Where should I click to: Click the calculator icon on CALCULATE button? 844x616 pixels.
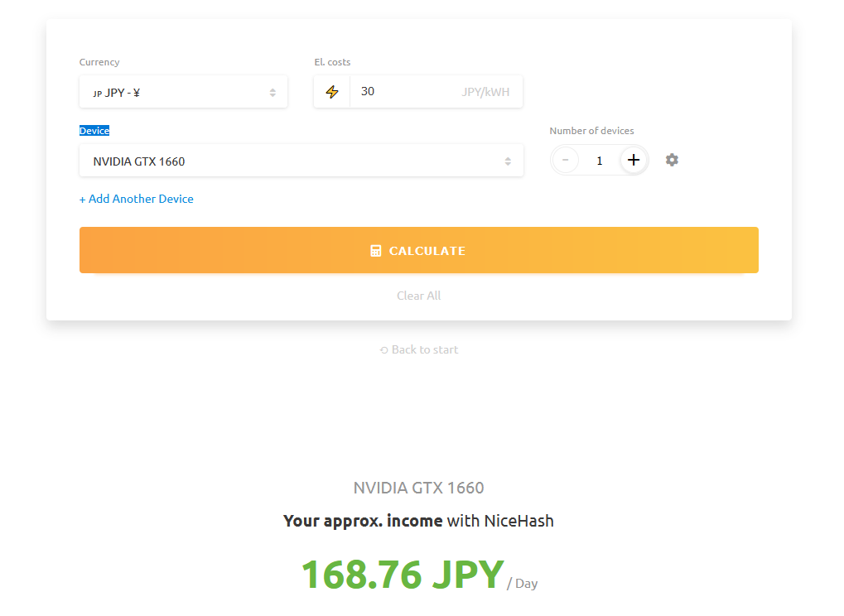click(375, 249)
